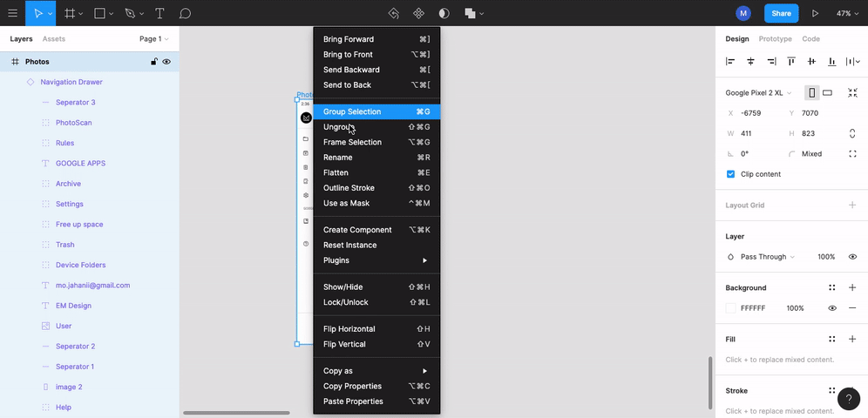Image resolution: width=868 pixels, height=418 pixels.
Task: Select the Frame tool
Action: click(70, 13)
